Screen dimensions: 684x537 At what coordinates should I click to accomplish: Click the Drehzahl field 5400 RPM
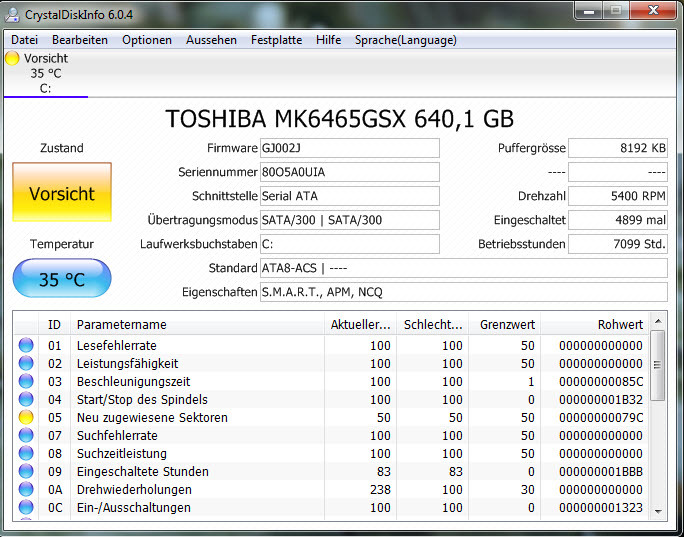(x=618, y=196)
